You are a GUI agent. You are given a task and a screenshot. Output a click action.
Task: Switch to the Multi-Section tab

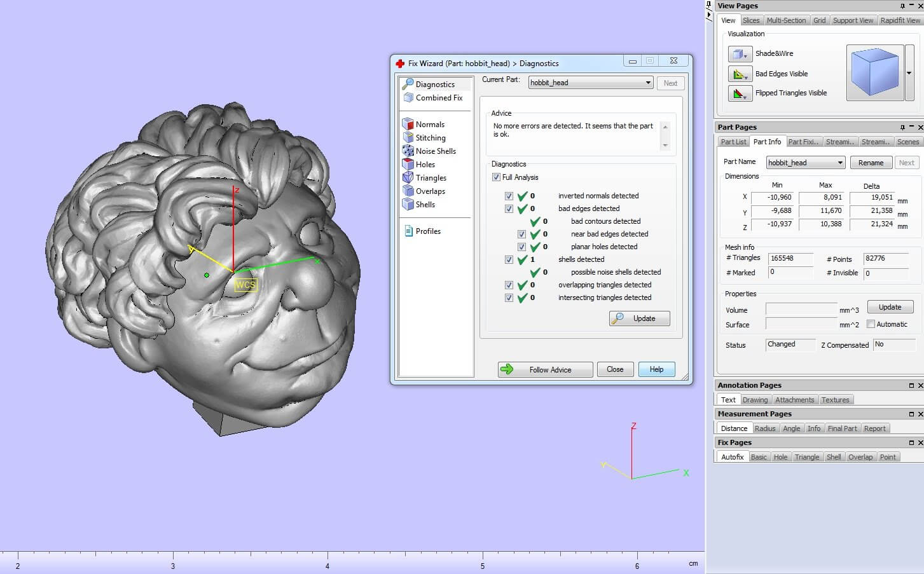tap(786, 20)
